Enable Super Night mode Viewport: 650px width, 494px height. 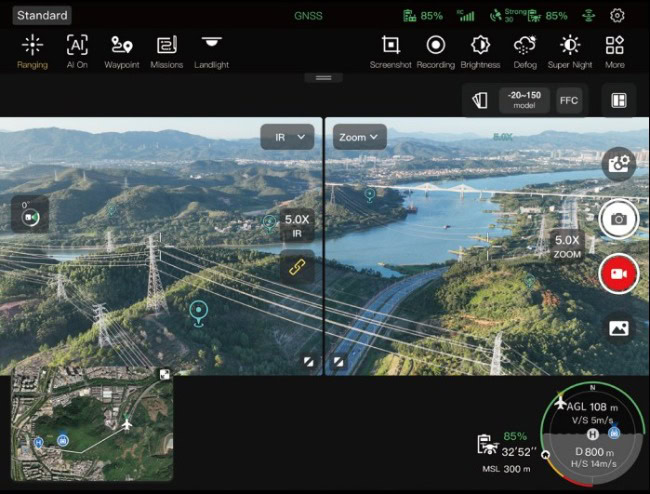570,51
